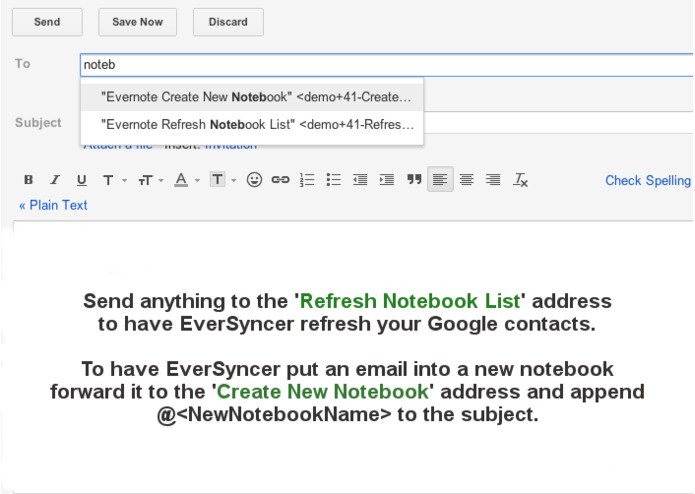Align text right
The width and height of the screenshot is (695, 494).
pos(493,179)
